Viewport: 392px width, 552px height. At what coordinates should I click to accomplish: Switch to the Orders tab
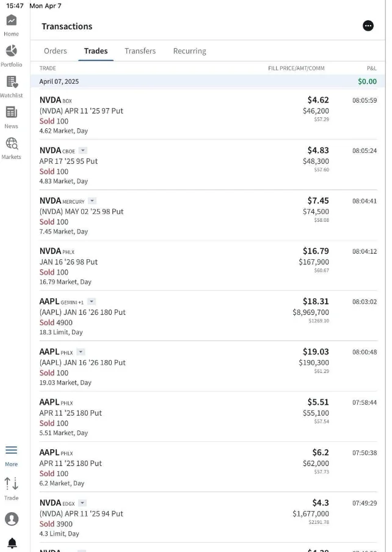click(55, 51)
